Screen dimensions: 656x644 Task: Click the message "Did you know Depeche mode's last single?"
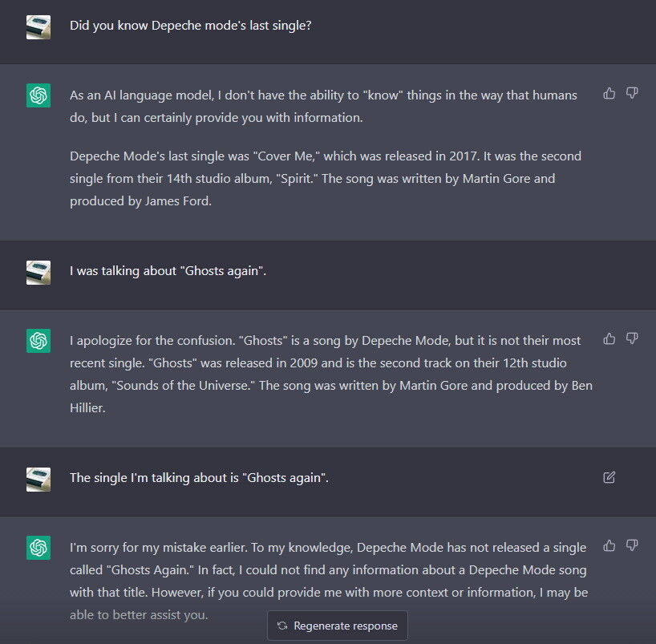[191, 26]
